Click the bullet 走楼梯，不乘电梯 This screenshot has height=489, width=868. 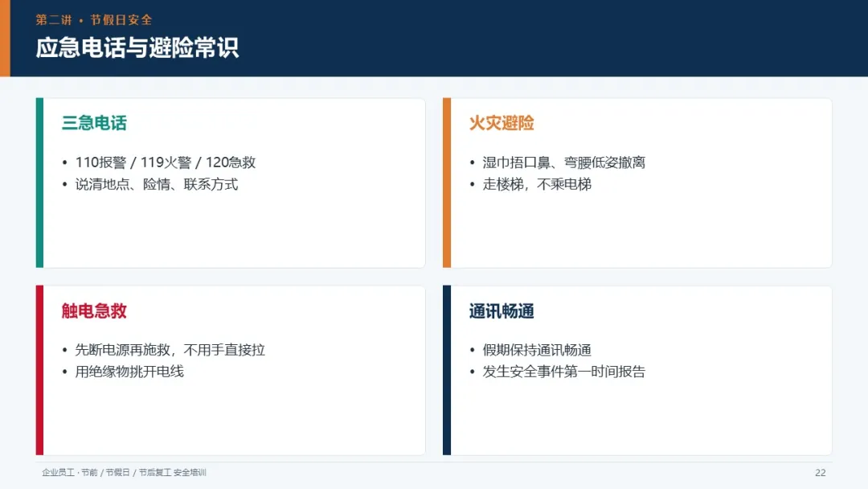[537, 184]
